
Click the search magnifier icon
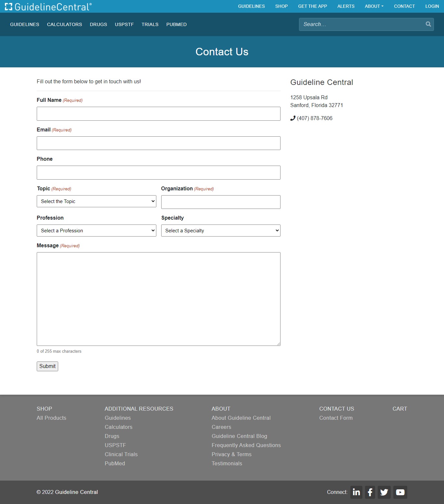tap(428, 24)
